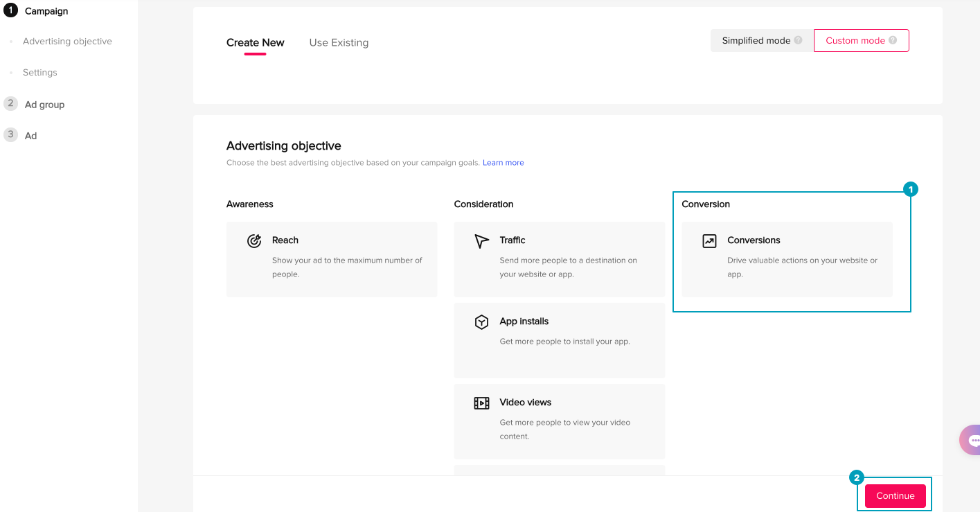
Task: Click text "Drive valuable actions on your website"
Action: coord(796,261)
